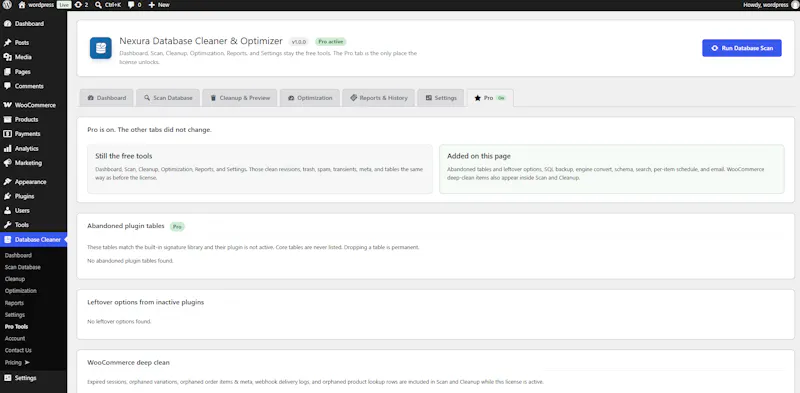Open the comments bubble in admin bar
Image resolution: width=800 pixels, height=393 pixels.
134,5
